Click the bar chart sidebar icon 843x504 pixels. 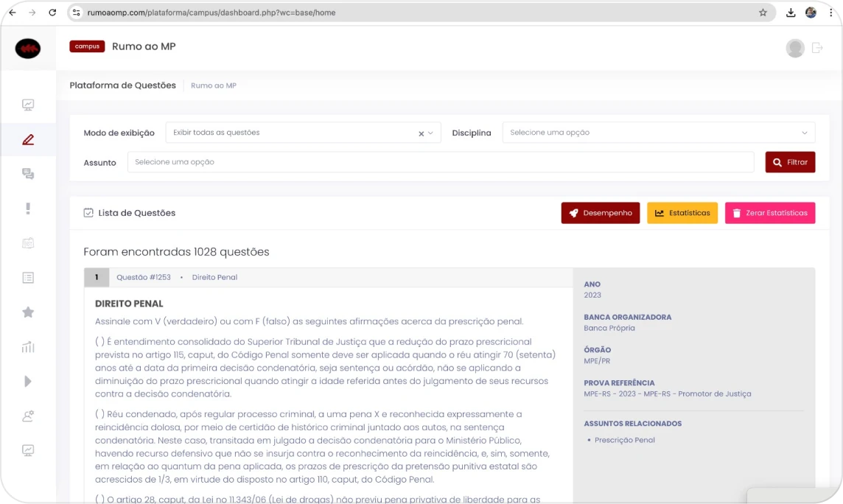click(28, 346)
